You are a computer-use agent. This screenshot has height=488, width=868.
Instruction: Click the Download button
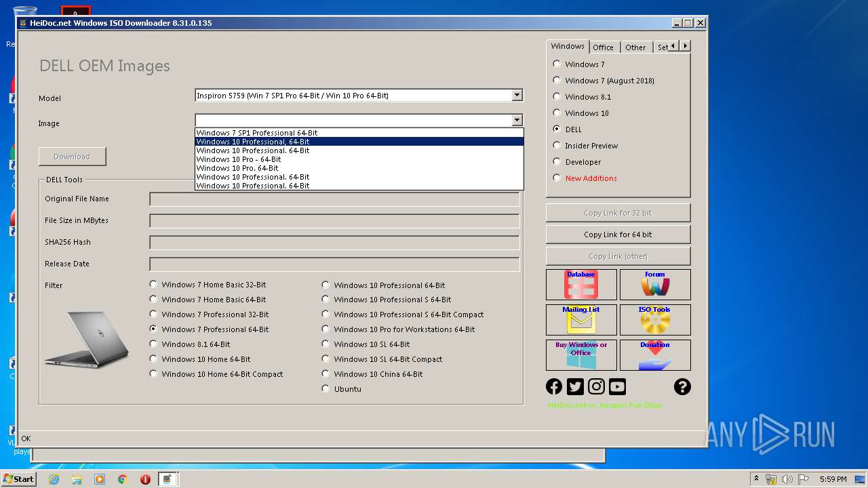tap(72, 157)
